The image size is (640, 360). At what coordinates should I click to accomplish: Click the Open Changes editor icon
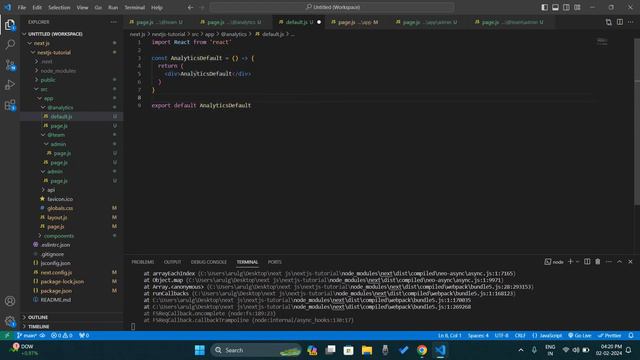[x=609, y=22]
